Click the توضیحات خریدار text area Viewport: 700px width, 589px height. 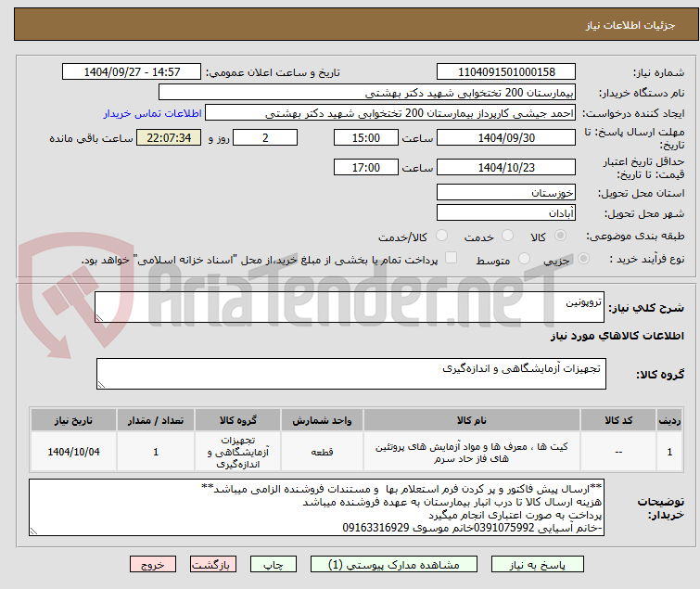[x=316, y=507]
